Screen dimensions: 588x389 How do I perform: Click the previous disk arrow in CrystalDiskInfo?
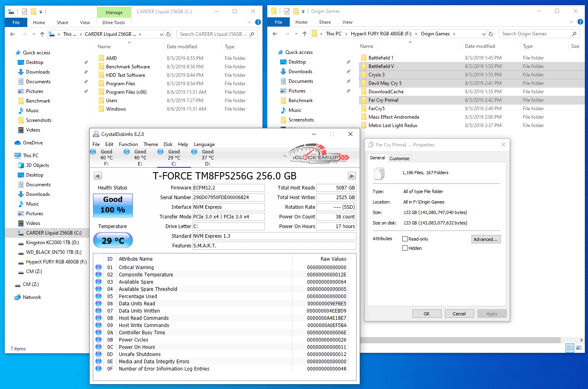98,176
